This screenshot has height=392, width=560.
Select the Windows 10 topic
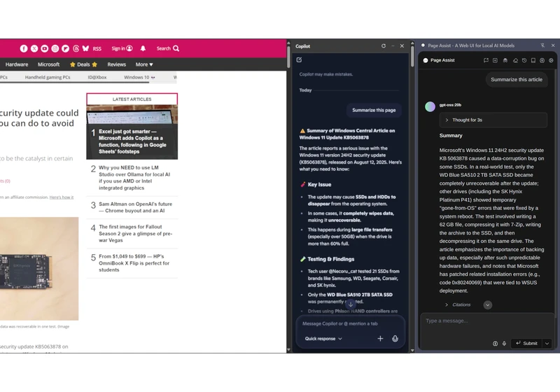point(139,77)
